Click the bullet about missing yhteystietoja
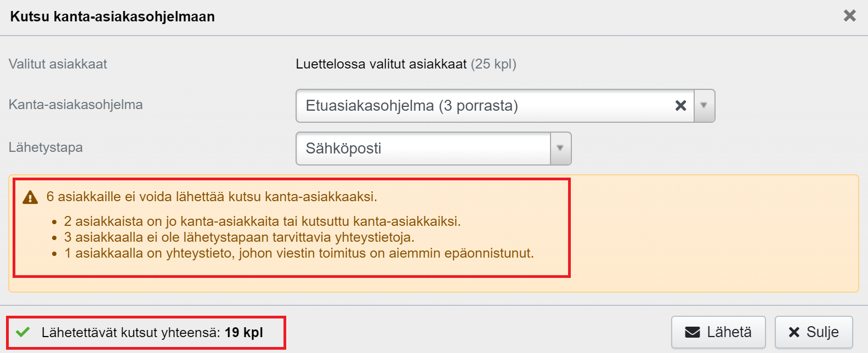The height and width of the screenshot is (353, 868). click(x=239, y=237)
